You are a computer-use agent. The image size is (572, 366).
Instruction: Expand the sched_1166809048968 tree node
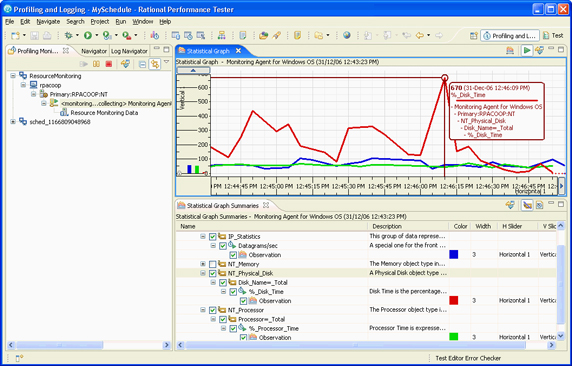[13, 122]
